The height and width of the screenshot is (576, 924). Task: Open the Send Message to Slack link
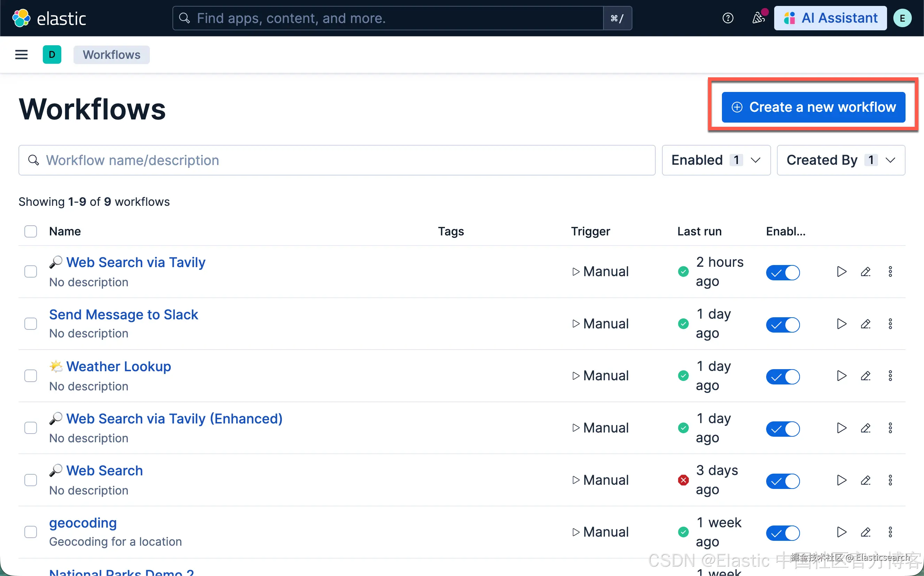(123, 315)
